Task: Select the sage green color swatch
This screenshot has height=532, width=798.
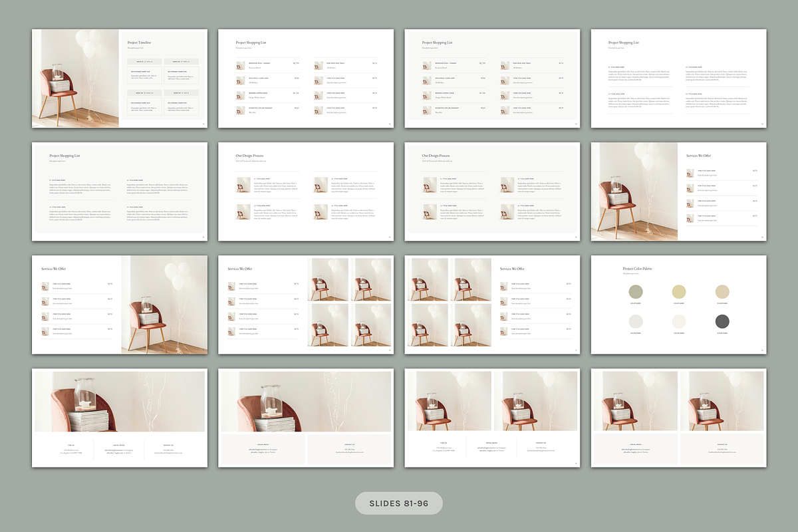Action: tap(635, 291)
